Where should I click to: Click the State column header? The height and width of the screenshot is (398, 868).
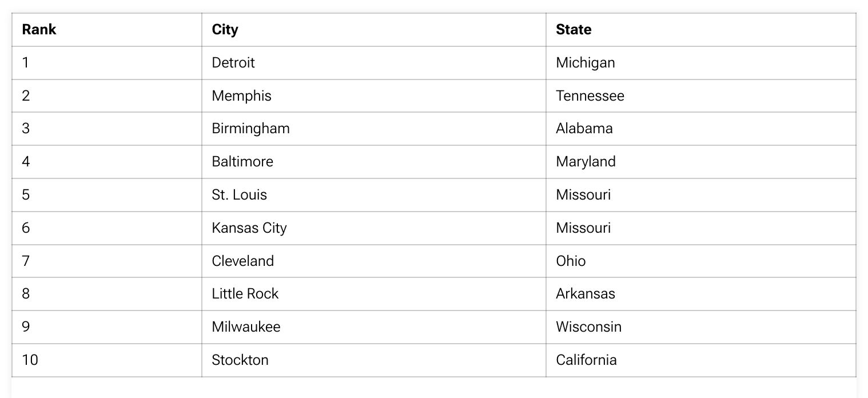coord(574,30)
